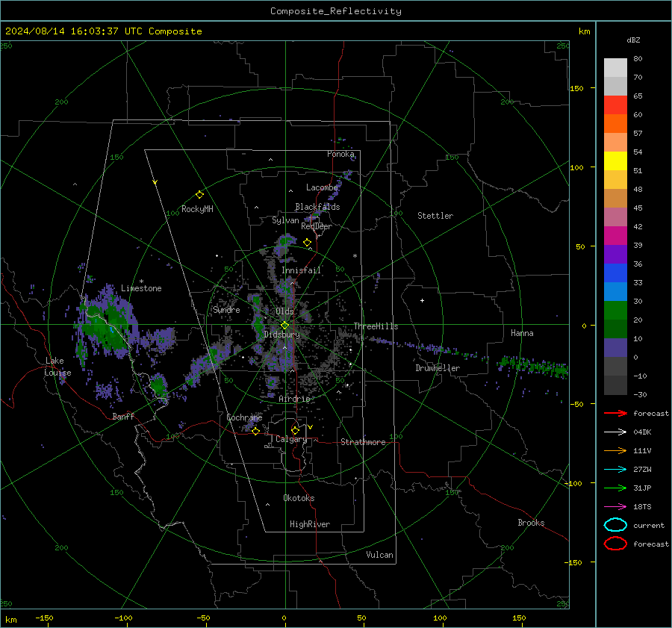Click the Composite_Reflectivity title
This screenshot has width=672, height=628.
point(336,11)
